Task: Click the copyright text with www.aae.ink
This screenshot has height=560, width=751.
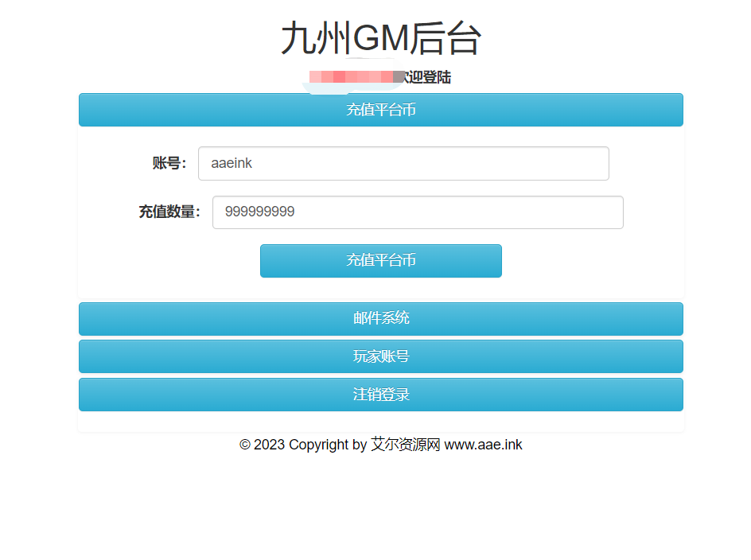Action: [x=381, y=445]
